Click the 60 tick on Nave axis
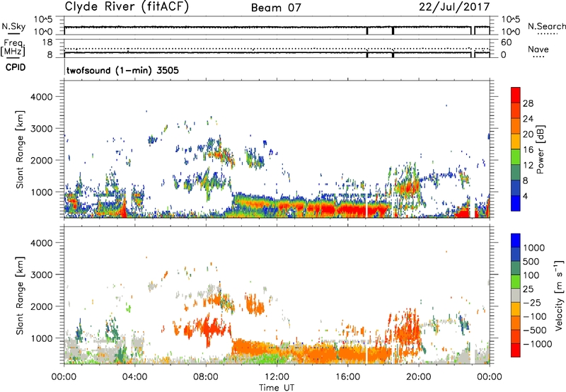The height and width of the screenshot is (392, 566). (x=507, y=42)
